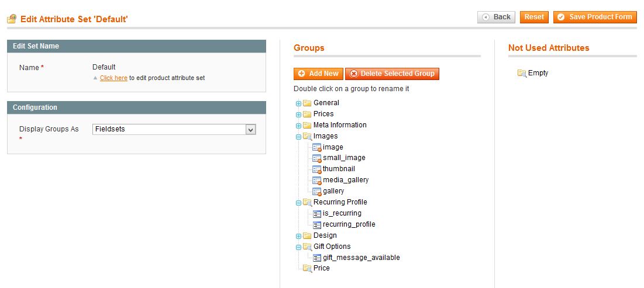The width and height of the screenshot is (644, 288).
Task: Collapse the Recurring Profile group
Action: pos(298,203)
